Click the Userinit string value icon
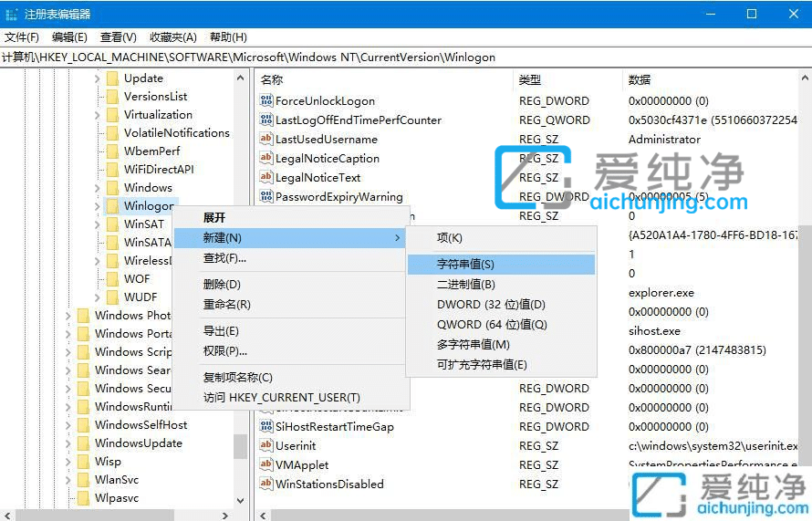This screenshot has width=812, height=521. tap(266, 445)
